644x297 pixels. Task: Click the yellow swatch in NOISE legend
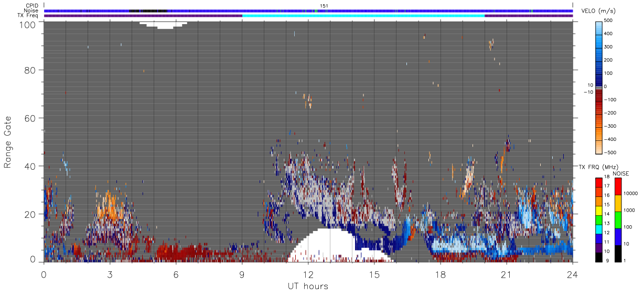(618, 203)
